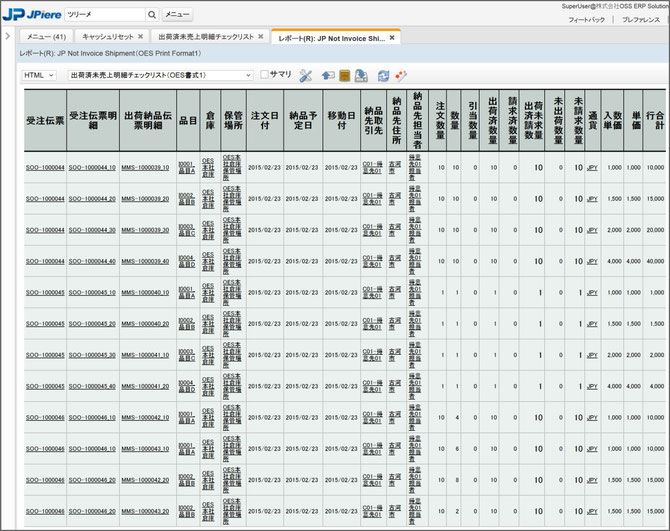Click the 納品先取引先 column header

(x=373, y=120)
